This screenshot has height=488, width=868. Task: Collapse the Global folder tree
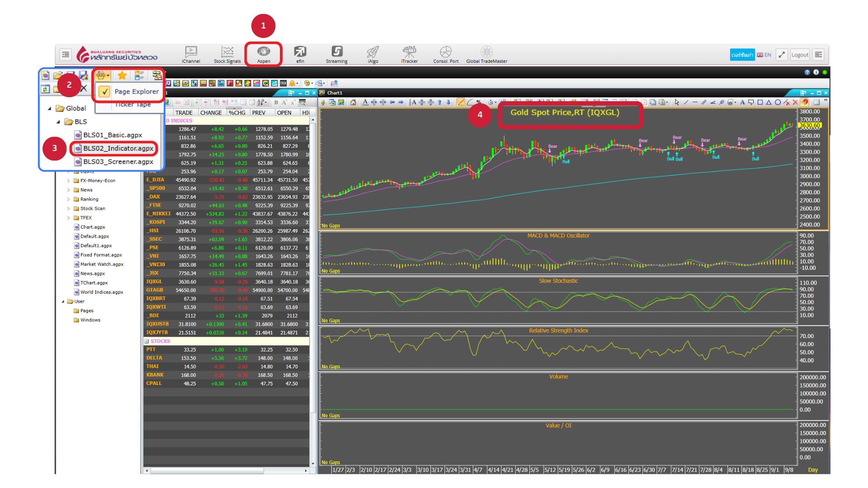pos(49,108)
